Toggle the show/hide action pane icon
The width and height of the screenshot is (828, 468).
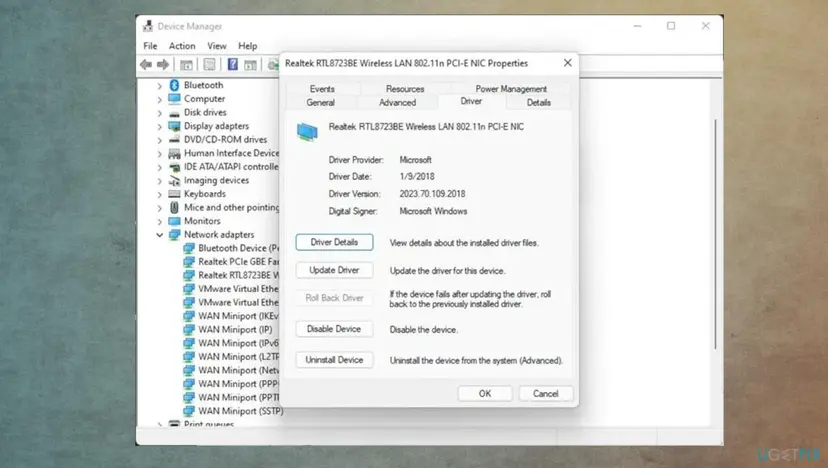pos(250,64)
